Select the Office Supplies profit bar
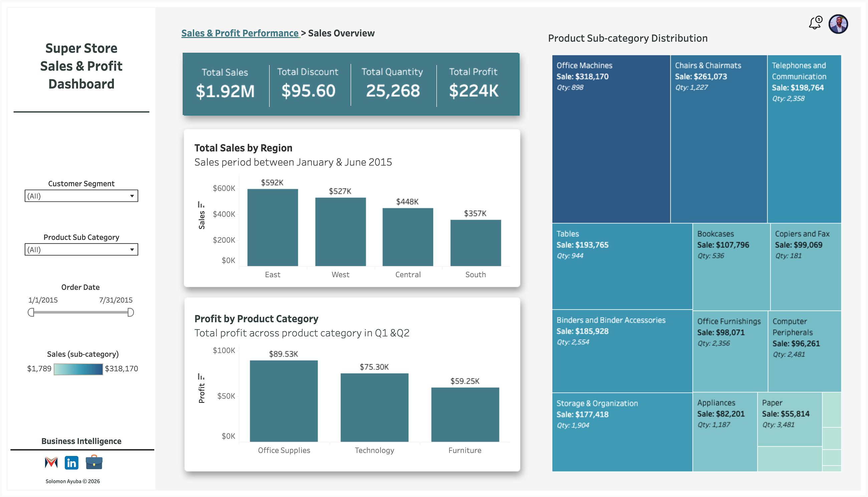 pyautogui.click(x=284, y=401)
